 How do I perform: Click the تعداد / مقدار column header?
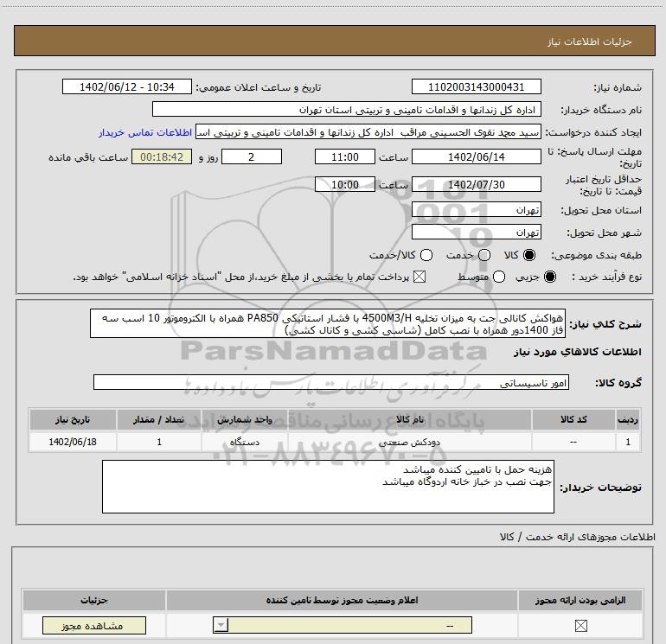pyautogui.click(x=159, y=419)
